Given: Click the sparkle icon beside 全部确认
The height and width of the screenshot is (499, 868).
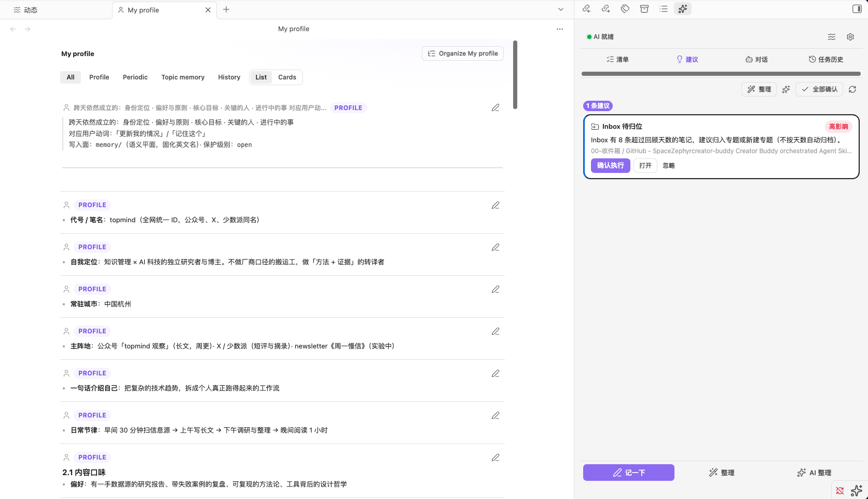Looking at the screenshot, I should pos(786,89).
